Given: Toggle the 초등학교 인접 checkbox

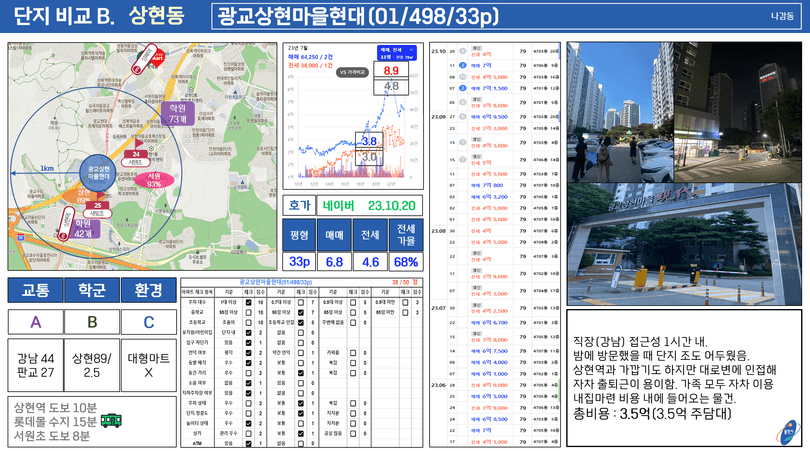Looking at the screenshot, I should click(301, 322).
